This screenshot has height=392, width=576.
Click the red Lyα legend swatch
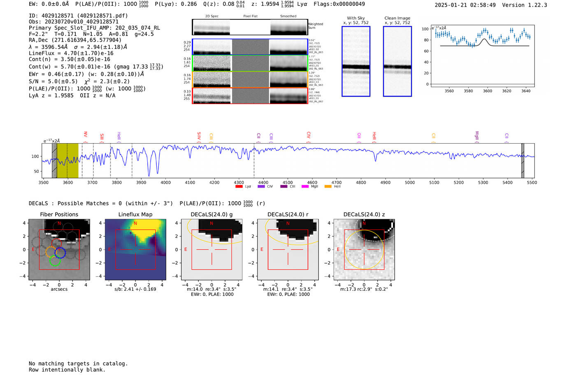[x=239, y=186]
